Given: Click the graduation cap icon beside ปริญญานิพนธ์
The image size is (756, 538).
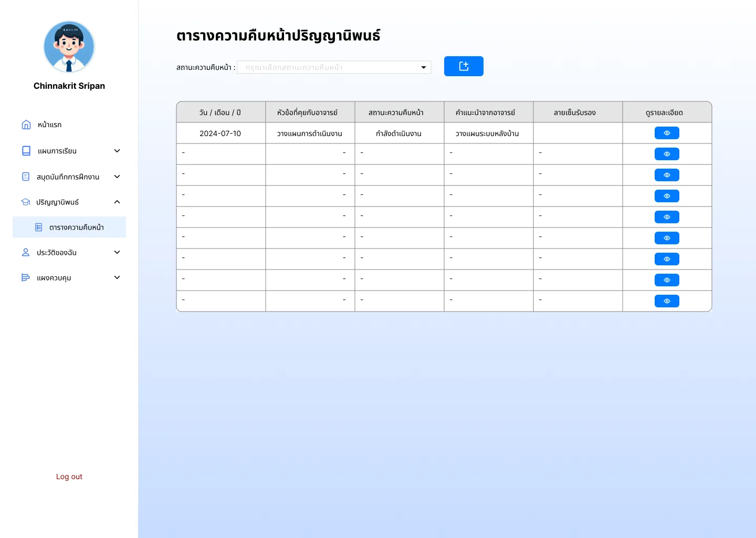Looking at the screenshot, I should (x=26, y=202).
